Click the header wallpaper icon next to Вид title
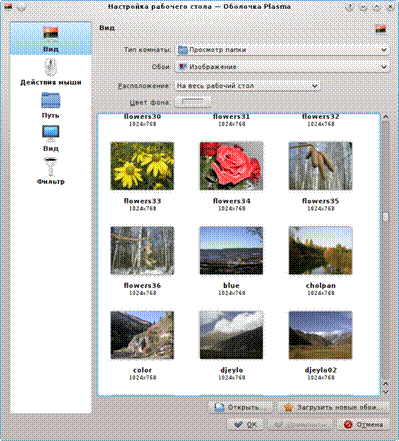This screenshot has width=399, height=441. pos(381,29)
